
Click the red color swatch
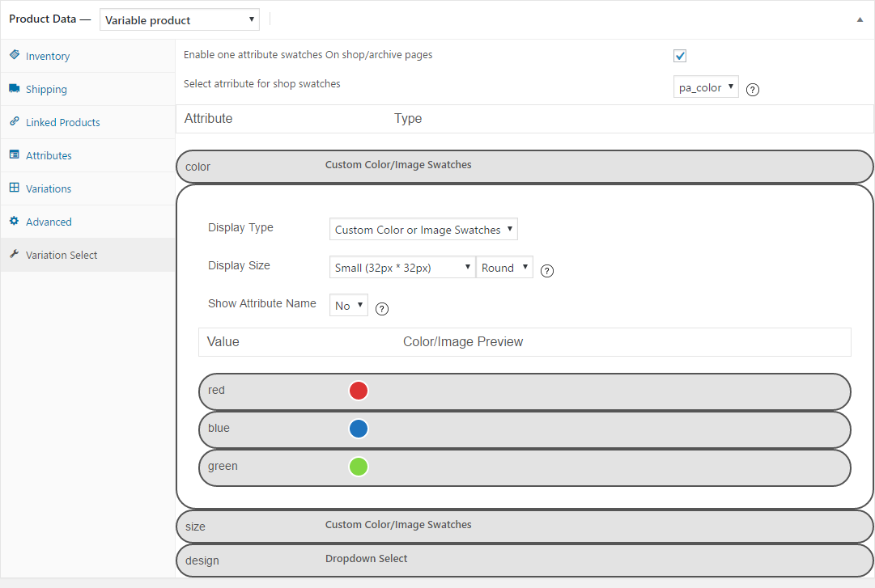[359, 391]
